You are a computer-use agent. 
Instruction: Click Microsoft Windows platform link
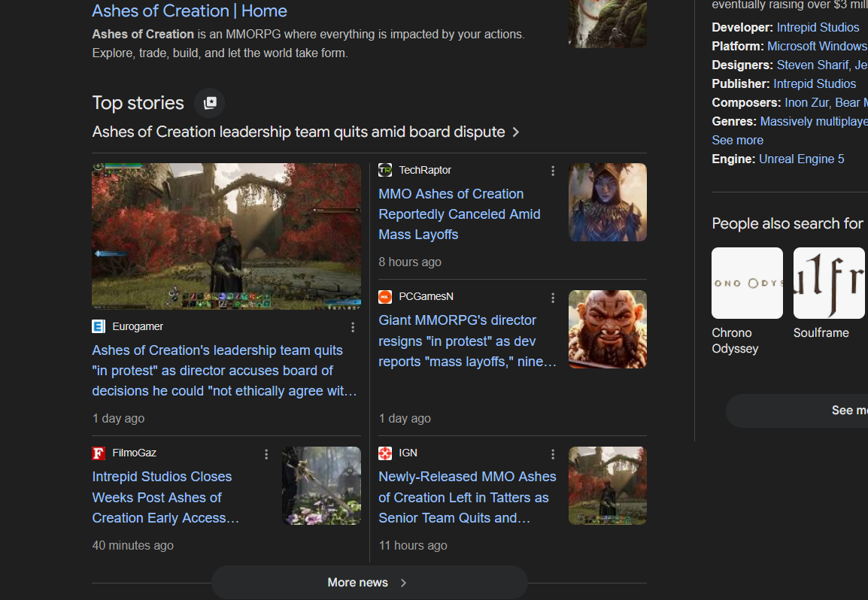point(817,47)
